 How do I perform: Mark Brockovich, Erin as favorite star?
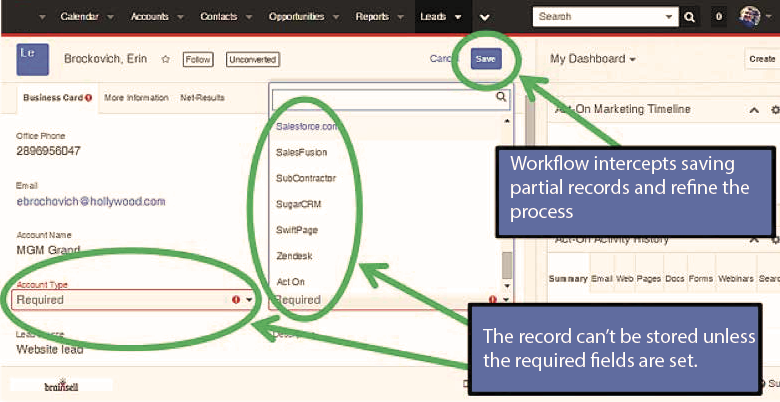click(x=166, y=59)
